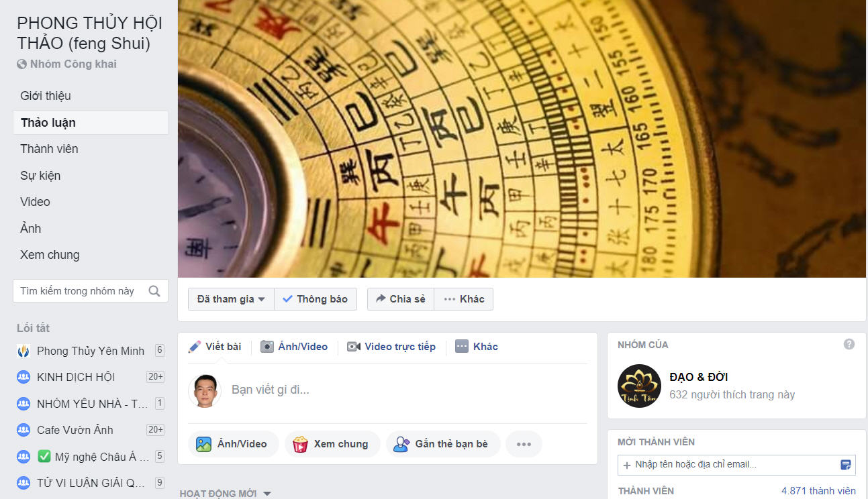Image resolution: width=868 pixels, height=499 pixels.
Task: Click the Video trực tiếp camera icon
Action: pos(354,347)
